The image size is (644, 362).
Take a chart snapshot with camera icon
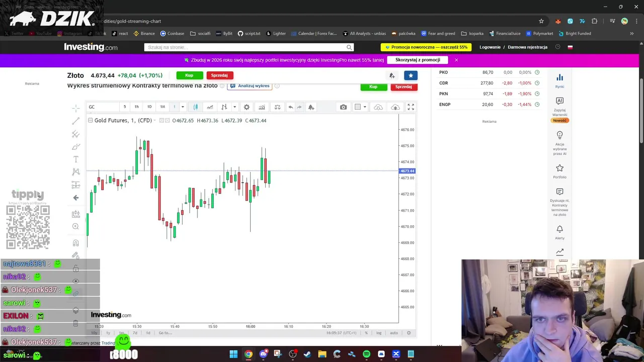tap(343, 107)
